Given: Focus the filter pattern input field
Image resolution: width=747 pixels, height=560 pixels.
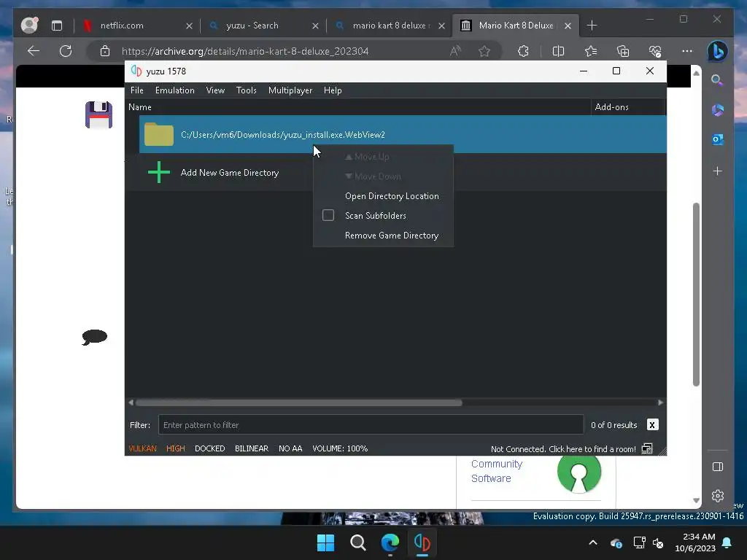Looking at the screenshot, I should tap(371, 425).
